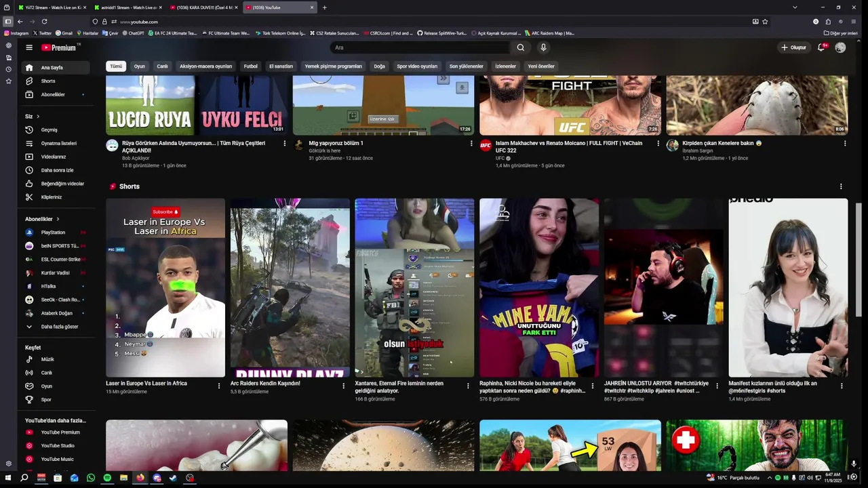
Task: Open a new browser tab
Action: (324, 7)
